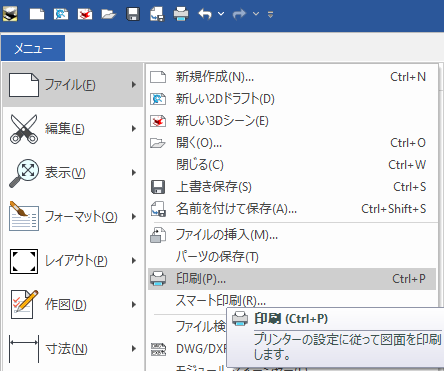Choose 開く(O)... menu item
Image resolution: width=444 pixels, height=371 pixels.
pos(292,143)
